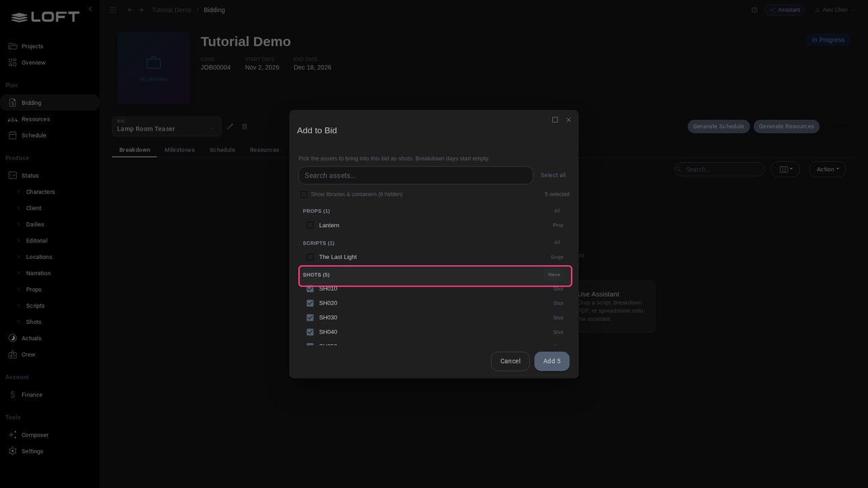The width and height of the screenshot is (868, 488).
Task: Navigate back with the left arrow
Action: pyautogui.click(x=130, y=10)
